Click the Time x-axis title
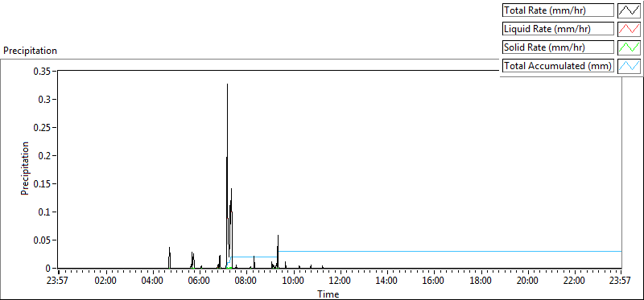 pos(328,294)
